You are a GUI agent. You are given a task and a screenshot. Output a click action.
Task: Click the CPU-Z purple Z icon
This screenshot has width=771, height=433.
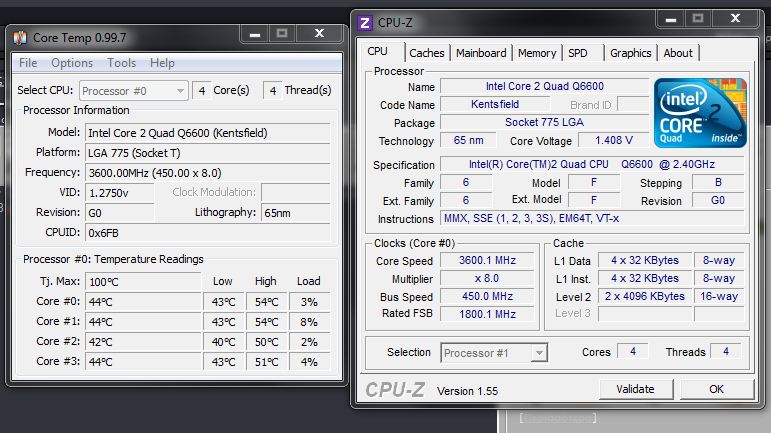(365, 23)
